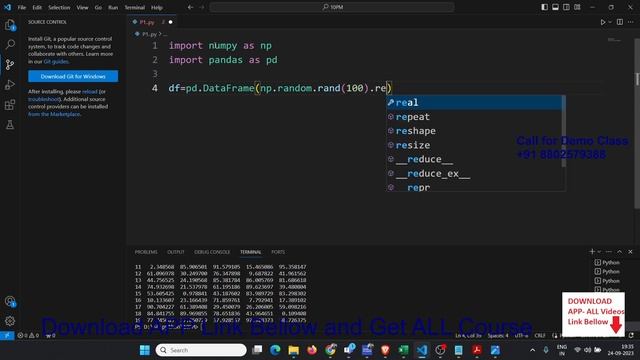Open Microsoft Edge from taskbar

point(275,350)
